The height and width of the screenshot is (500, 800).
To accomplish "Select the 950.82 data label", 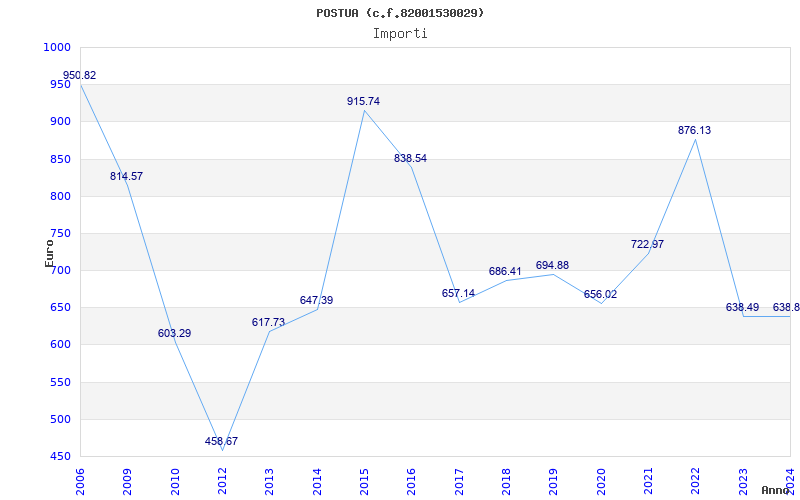I will (x=80, y=76).
